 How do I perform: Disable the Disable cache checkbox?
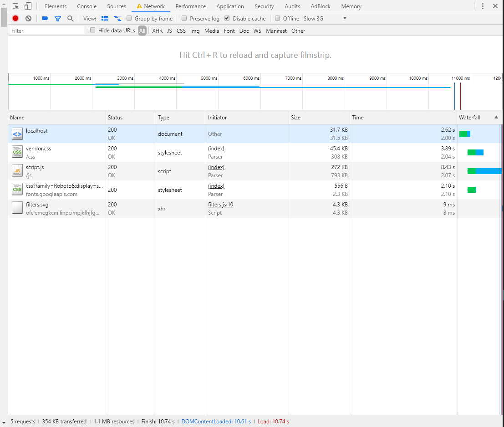pos(227,18)
